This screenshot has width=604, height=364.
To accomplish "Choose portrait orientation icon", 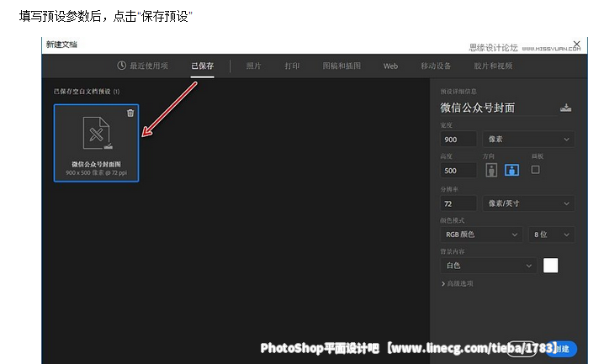I will (491, 170).
